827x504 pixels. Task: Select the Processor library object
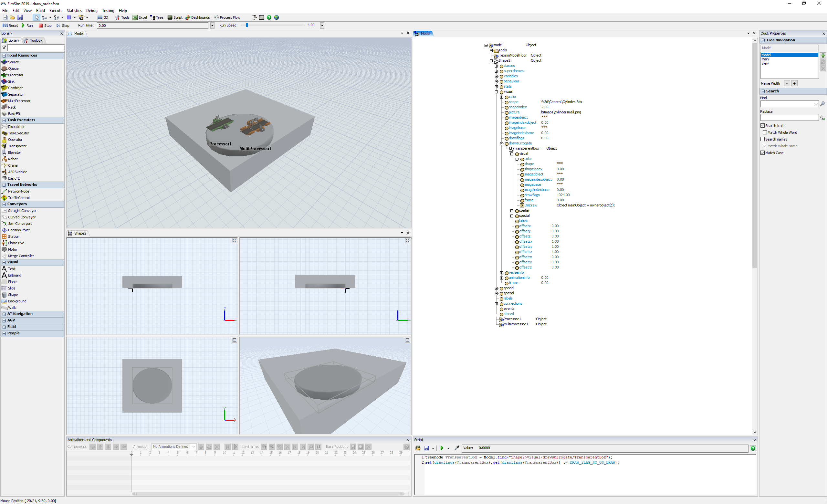click(15, 75)
